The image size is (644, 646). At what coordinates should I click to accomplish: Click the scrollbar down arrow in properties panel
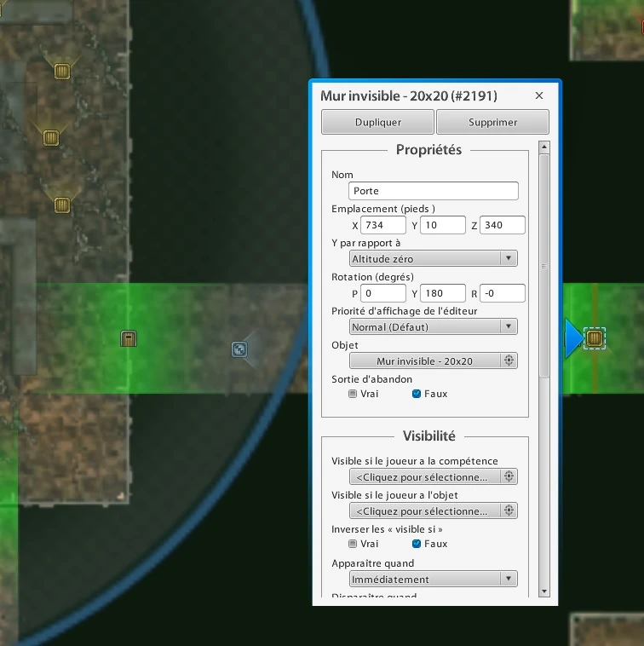pos(544,591)
